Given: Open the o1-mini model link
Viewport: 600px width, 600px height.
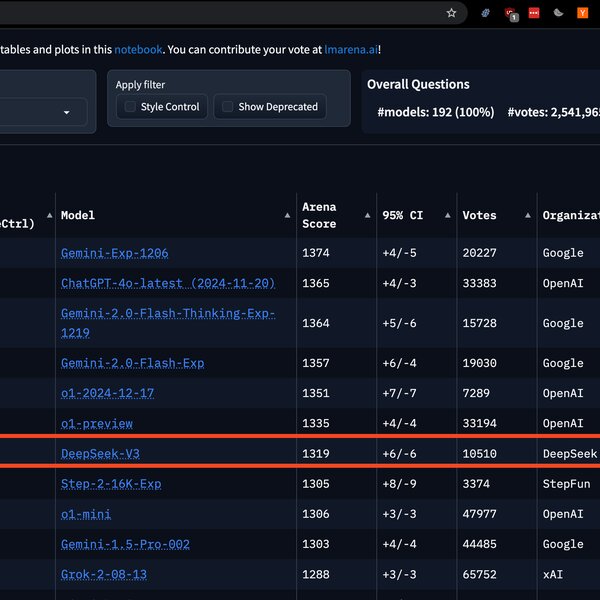Looking at the screenshot, I should (86, 514).
